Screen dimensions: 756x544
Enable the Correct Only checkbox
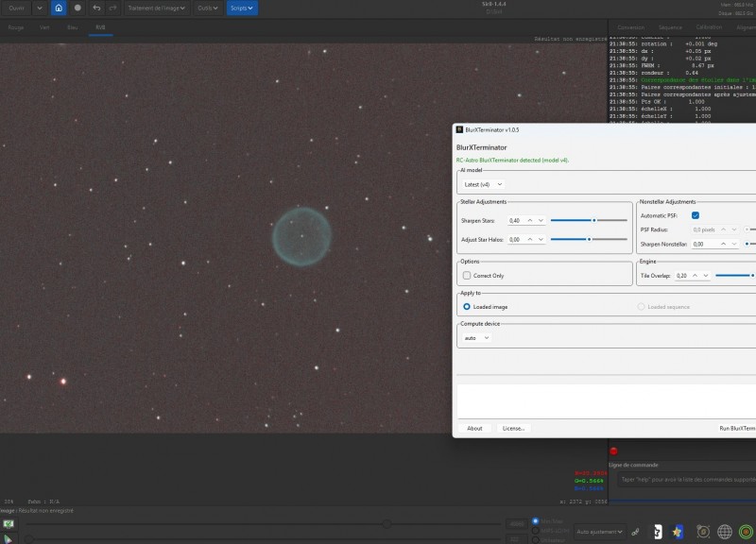467,276
